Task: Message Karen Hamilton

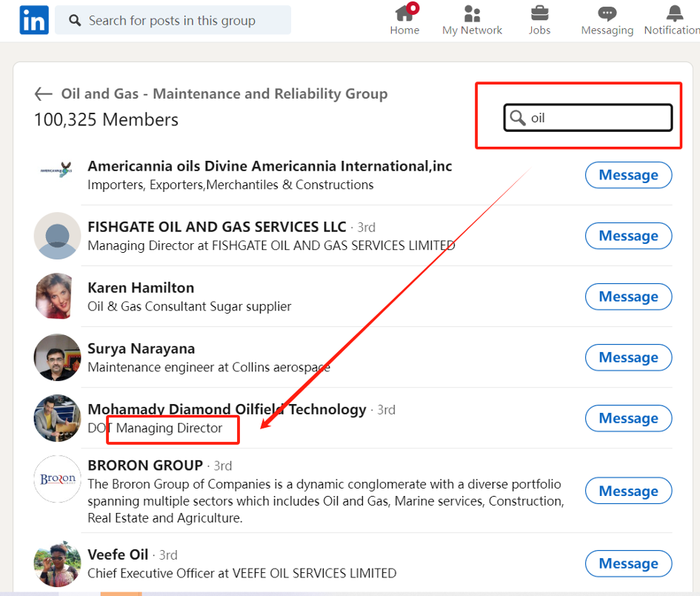Action: (628, 297)
